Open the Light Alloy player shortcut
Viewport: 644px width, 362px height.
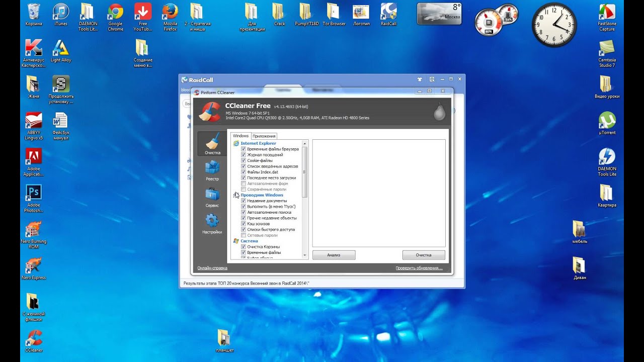click(x=61, y=51)
